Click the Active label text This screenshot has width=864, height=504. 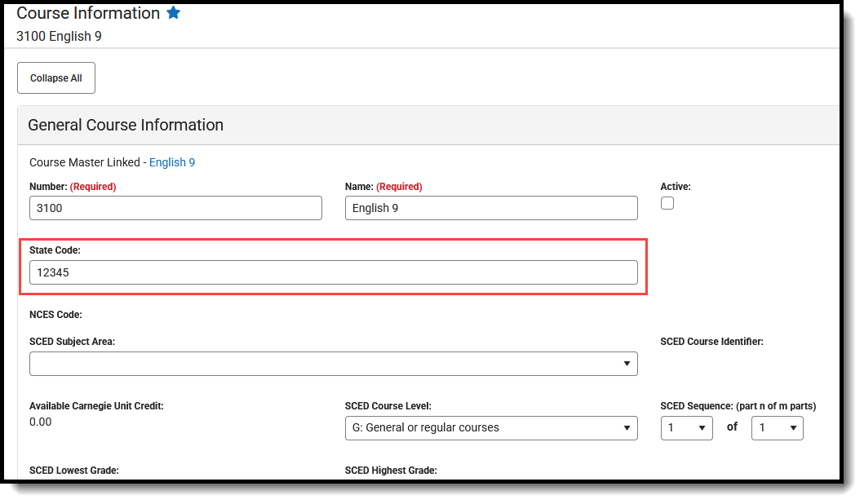(676, 187)
